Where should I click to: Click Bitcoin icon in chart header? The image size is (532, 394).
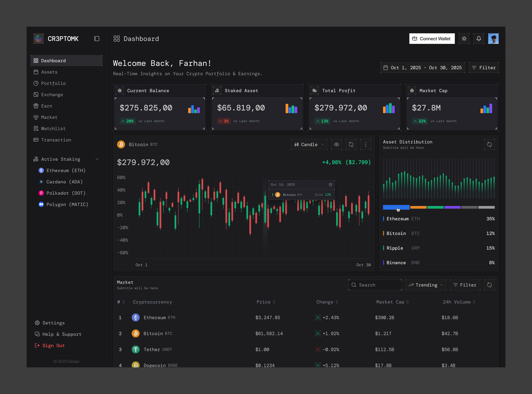(x=121, y=145)
